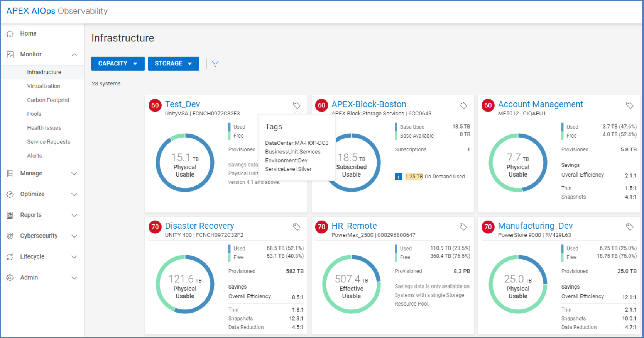Expand the Reports section chevron
The height and width of the screenshot is (338, 644).
pyautogui.click(x=74, y=216)
